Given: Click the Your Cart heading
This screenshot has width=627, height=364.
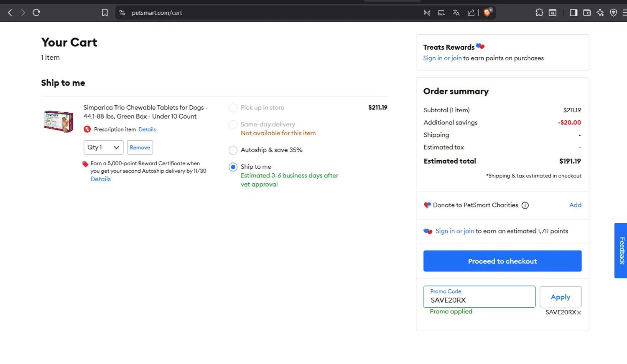Looking at the screenshot, I should 69,42.
